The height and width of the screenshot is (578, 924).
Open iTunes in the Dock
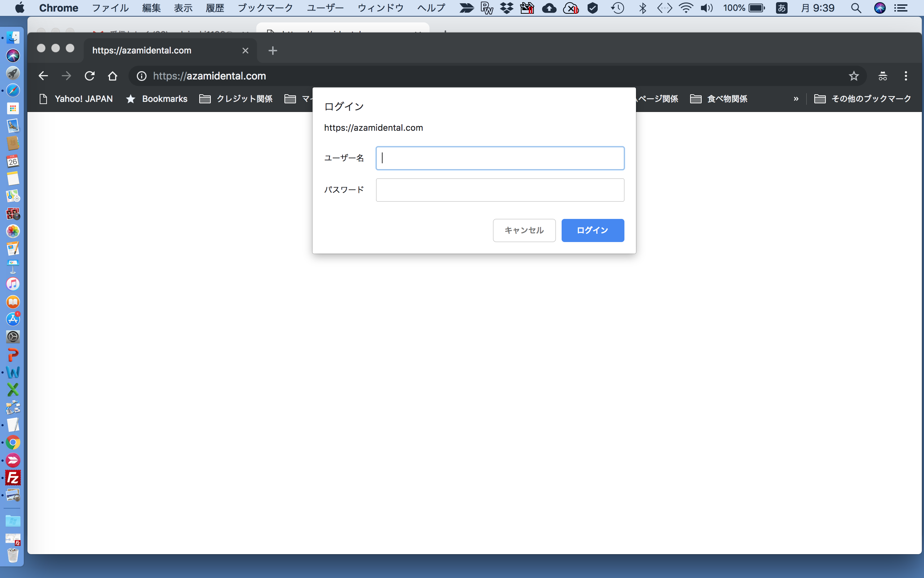point(13,284)
